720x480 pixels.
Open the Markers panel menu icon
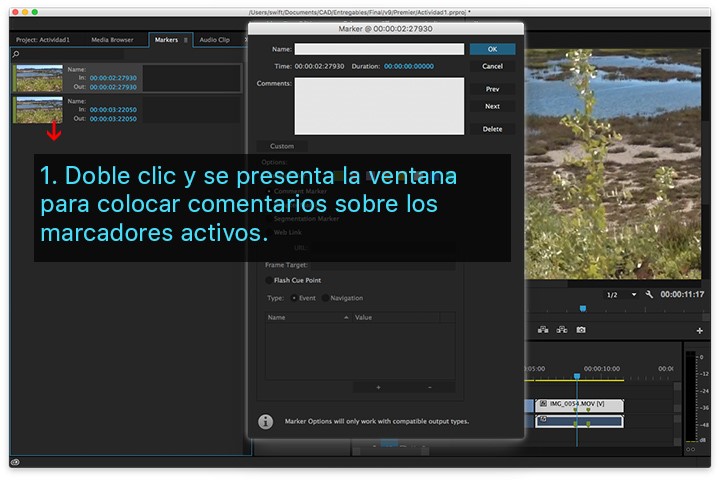pos(186,40)
